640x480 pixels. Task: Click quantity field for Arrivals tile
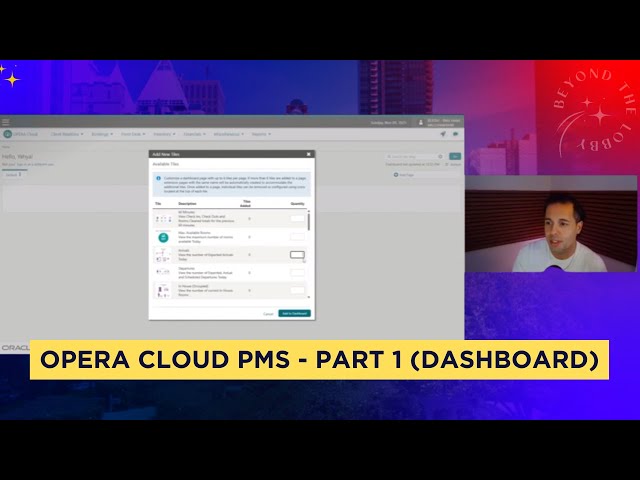coord(297,255)
